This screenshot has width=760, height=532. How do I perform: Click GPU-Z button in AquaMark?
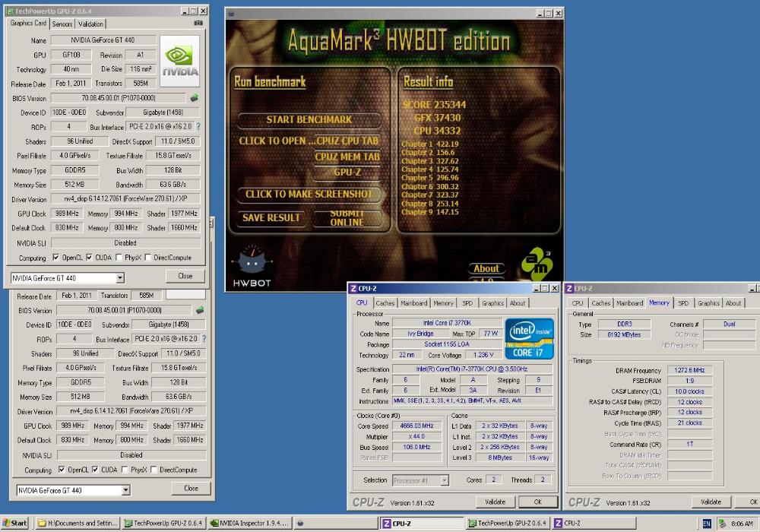click(x=347, y=173)
